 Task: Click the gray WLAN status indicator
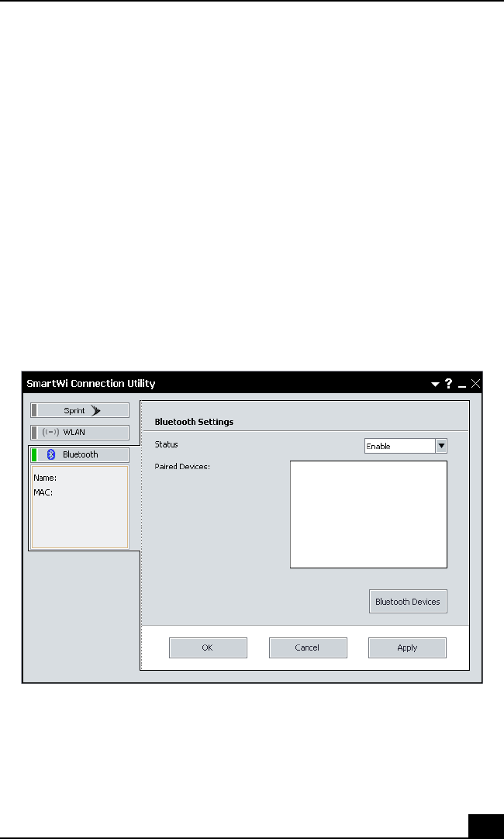pos(34,433)
